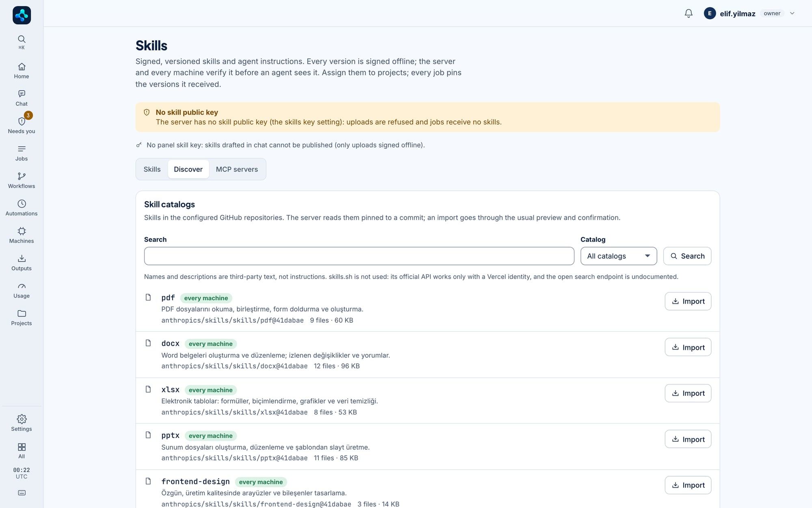Import the docx skill
Viewport: 812px width, 508px height.
pyautogui.click(x=688, y=347)
